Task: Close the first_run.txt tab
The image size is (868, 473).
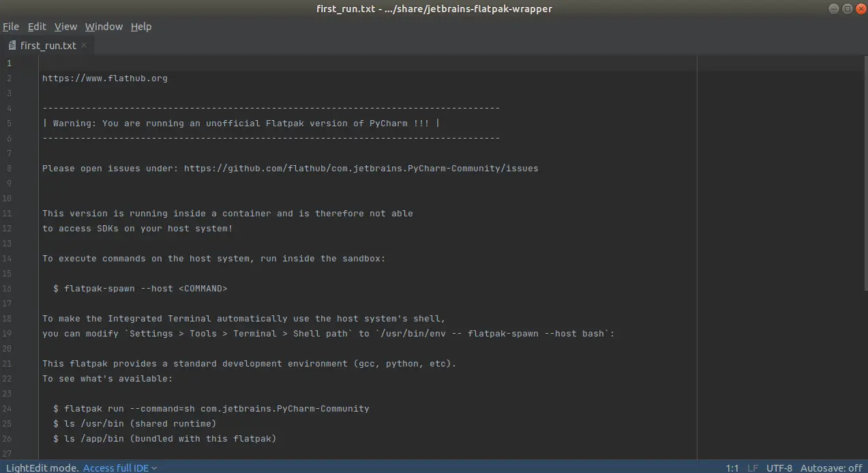Action: click(85, 46)
